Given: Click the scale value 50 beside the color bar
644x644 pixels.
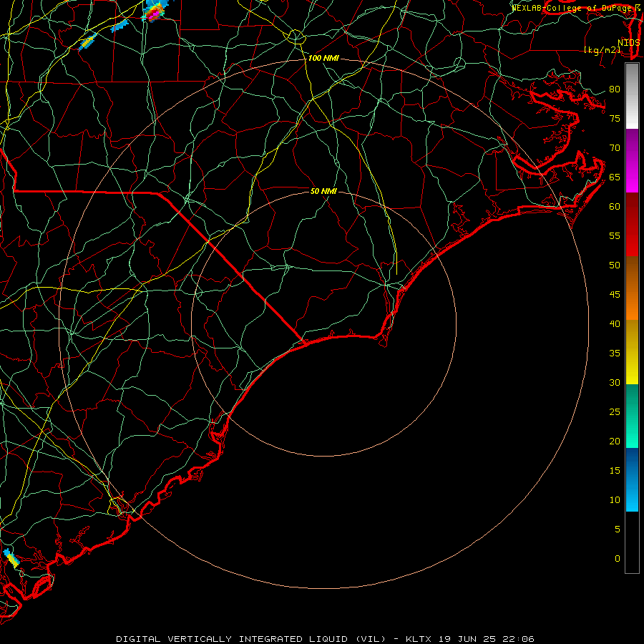Looking at the screenshot, I should pos(615,265).
